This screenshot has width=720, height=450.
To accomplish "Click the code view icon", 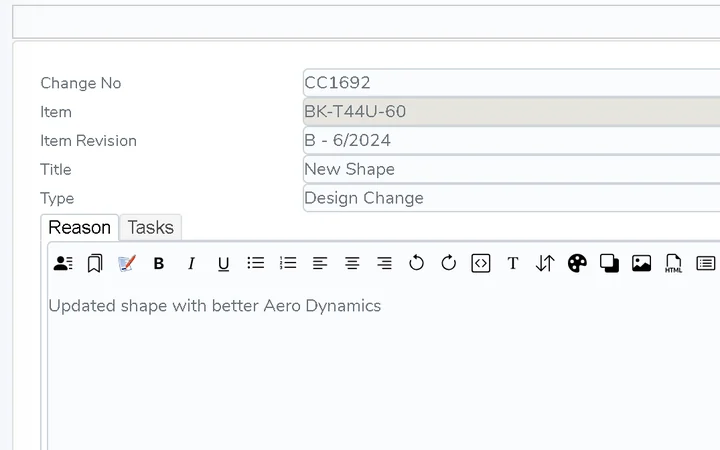I will tap(481, 264).
